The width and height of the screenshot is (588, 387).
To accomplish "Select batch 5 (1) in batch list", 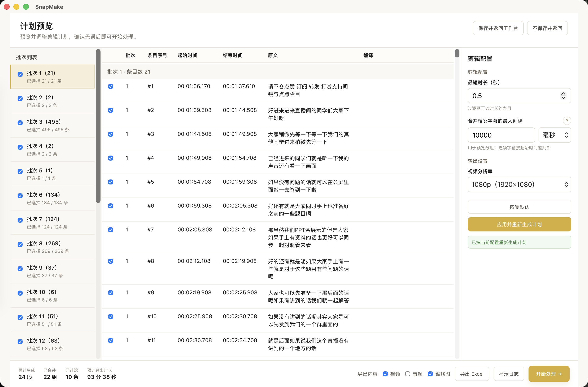I will (52, 174).
